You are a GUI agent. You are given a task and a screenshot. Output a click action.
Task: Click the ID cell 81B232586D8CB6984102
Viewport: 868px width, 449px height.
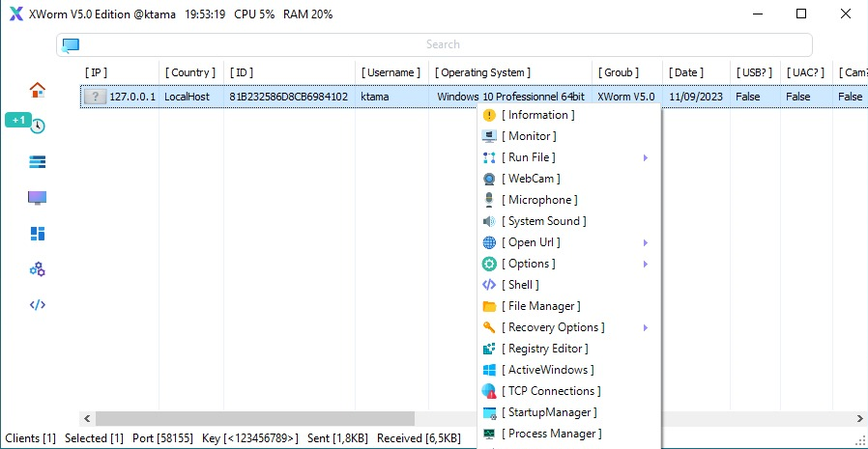tap(288, 97)
